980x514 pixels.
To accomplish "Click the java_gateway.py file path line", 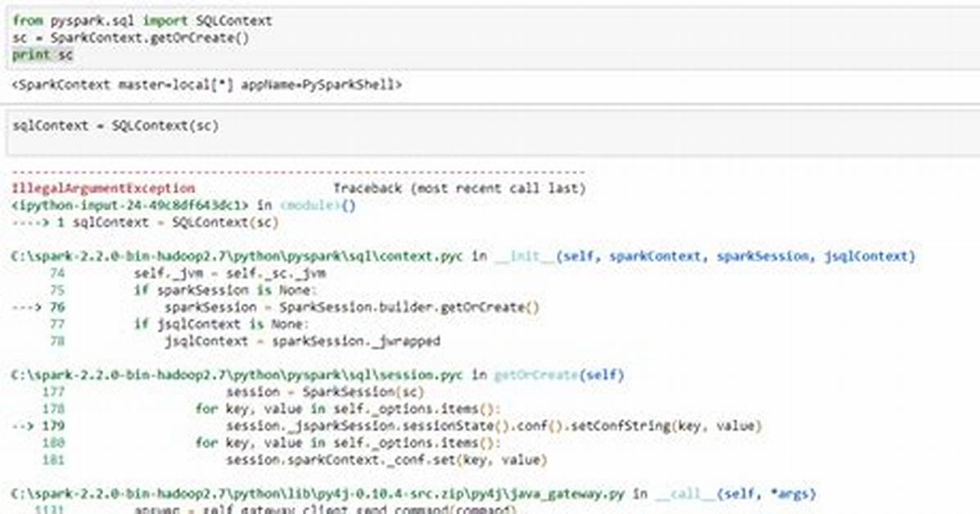I will pyautogui.click(x=413, y=494).
